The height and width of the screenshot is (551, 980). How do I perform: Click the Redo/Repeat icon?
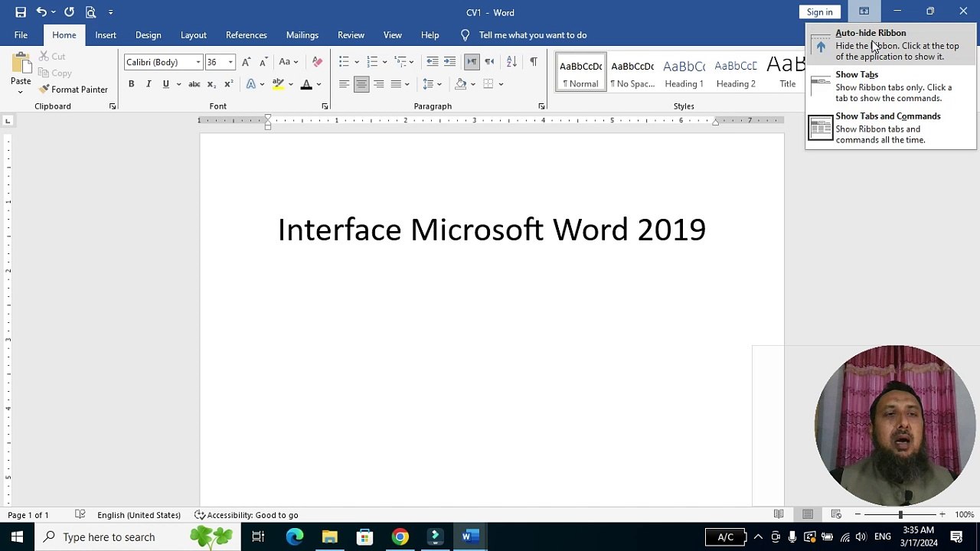pos(69,12)
